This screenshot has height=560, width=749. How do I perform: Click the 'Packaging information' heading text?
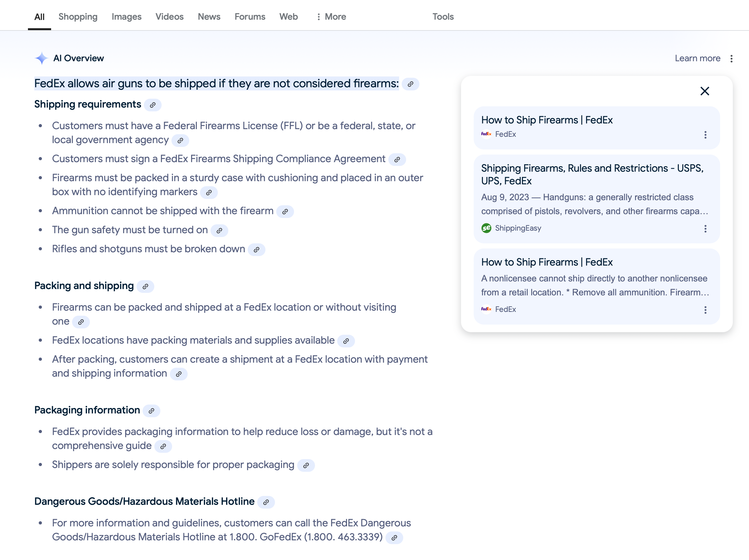point(87,410)
